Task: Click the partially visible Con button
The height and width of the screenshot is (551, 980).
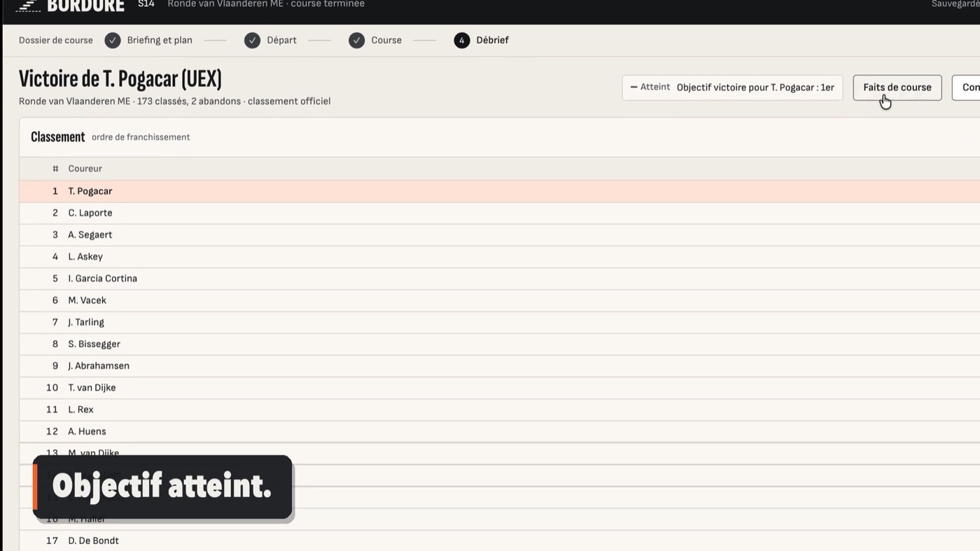Action: [x=967, y=88]
